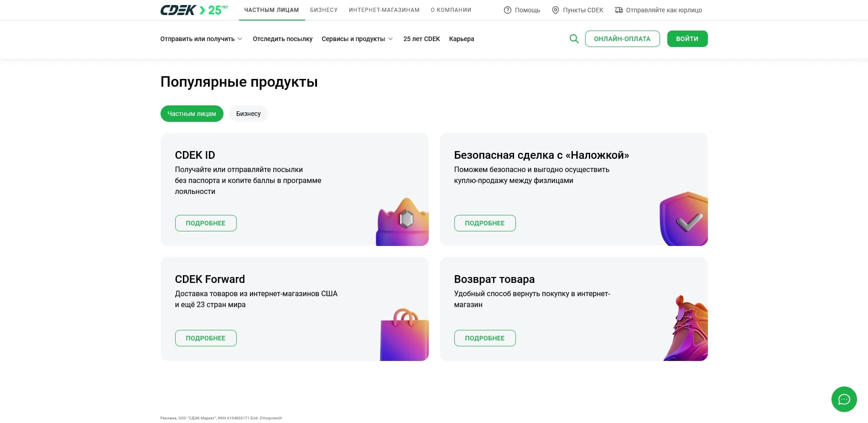Open the Сервисы и продукты menu

click(354, 39)
